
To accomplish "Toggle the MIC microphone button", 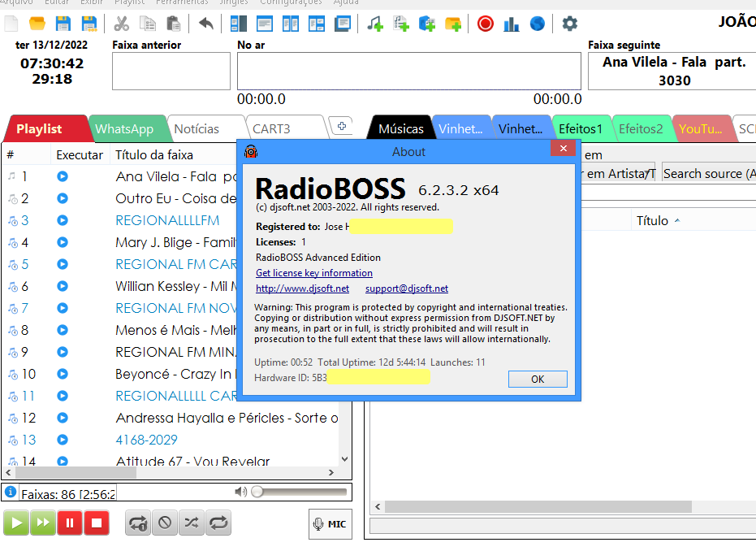I will (330, 524).
